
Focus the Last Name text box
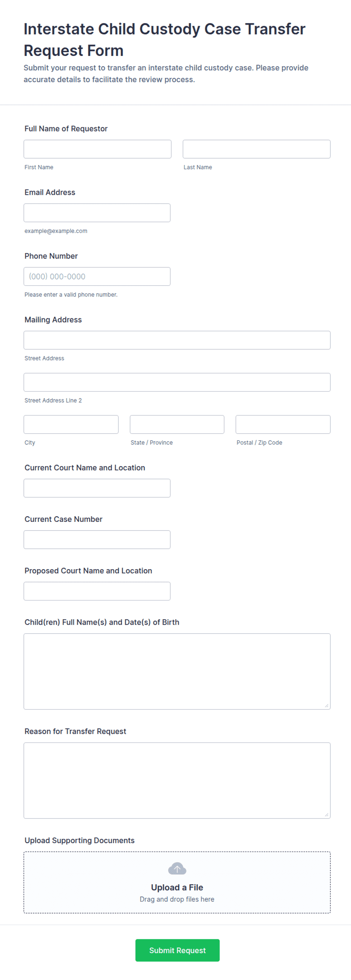click(256, 149)
